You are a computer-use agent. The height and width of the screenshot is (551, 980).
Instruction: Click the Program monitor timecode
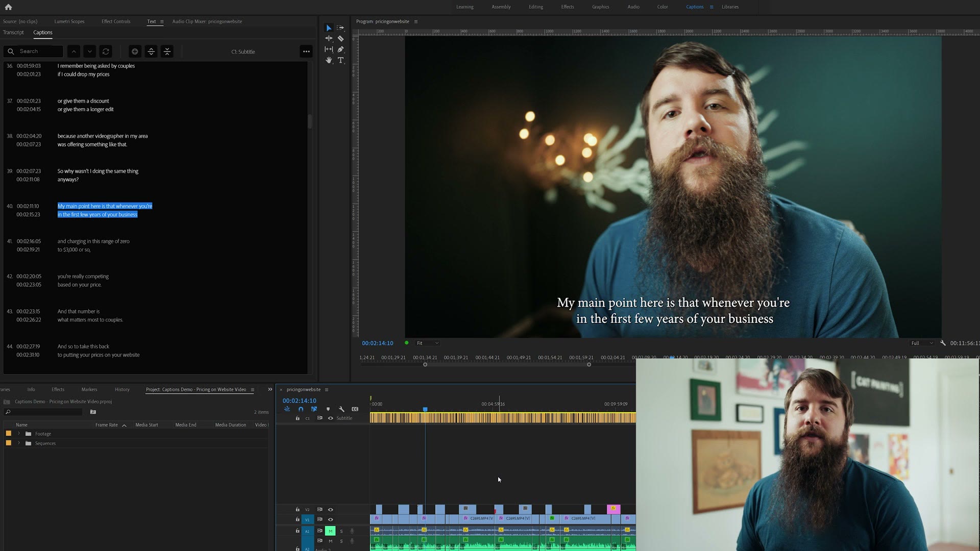coord(378,343)
